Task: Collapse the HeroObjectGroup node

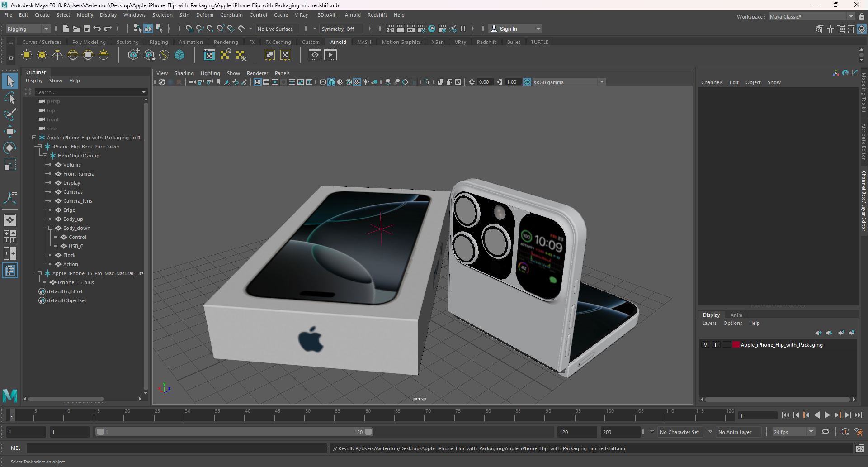Action: (45, 156)
